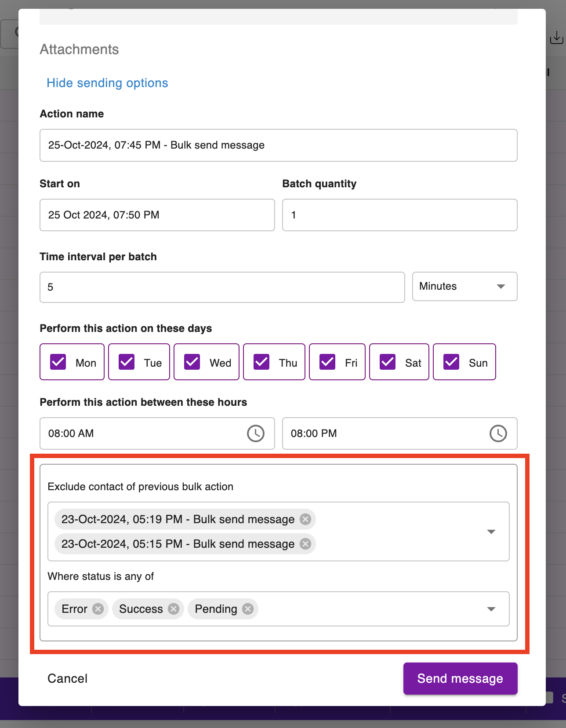Uncheck the Fri checkbox
This screenshot has height=728, width=566.
327,362
